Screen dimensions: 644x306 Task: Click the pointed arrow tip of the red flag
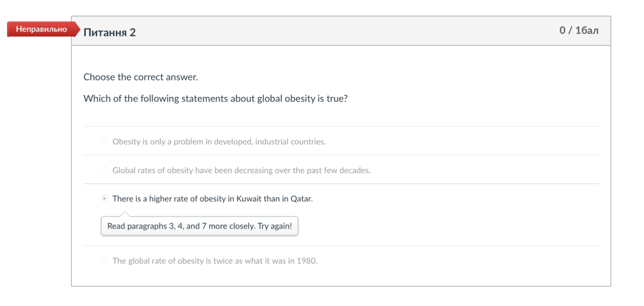tap(77, 30)
